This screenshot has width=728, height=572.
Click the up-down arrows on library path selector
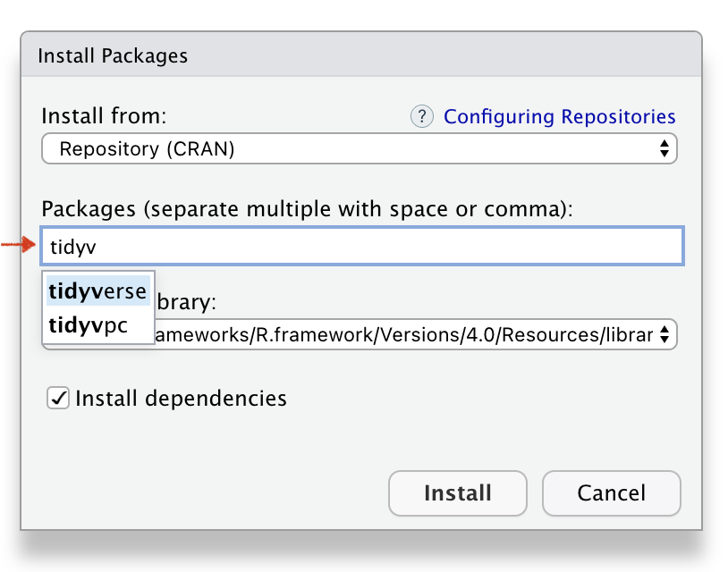coord(664,334)
